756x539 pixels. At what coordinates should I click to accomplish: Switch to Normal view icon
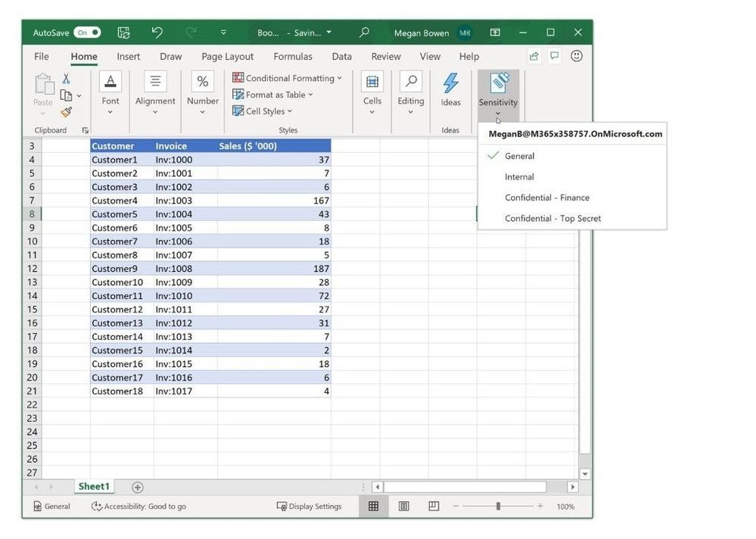(x=373, y=506)
